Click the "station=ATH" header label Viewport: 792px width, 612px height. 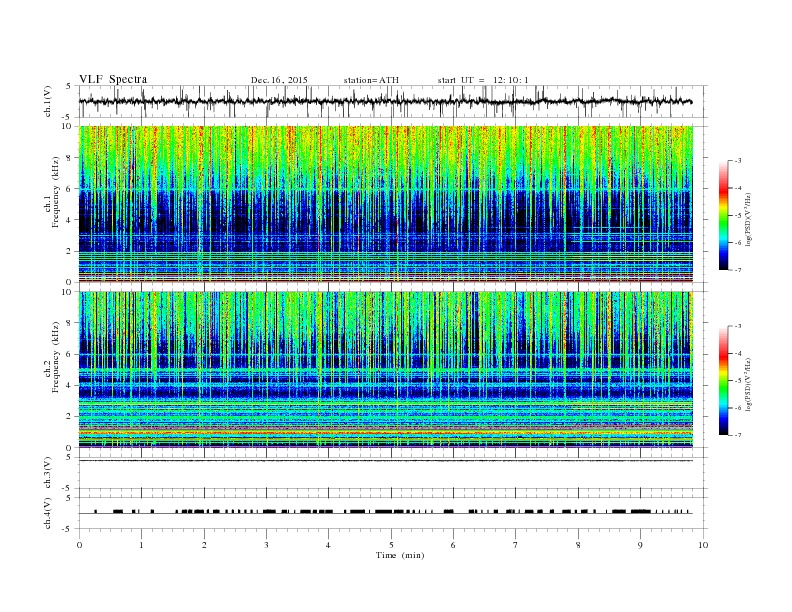[x=371, y=80]
